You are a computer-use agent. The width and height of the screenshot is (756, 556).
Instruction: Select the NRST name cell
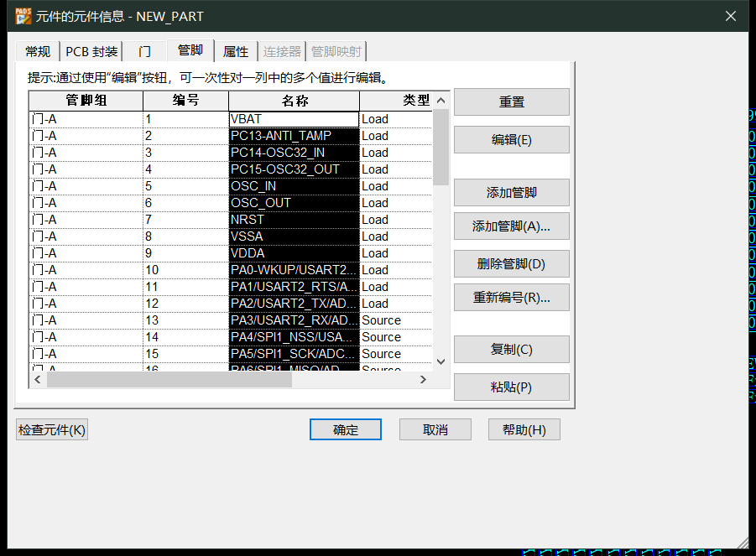click(295, 220)
